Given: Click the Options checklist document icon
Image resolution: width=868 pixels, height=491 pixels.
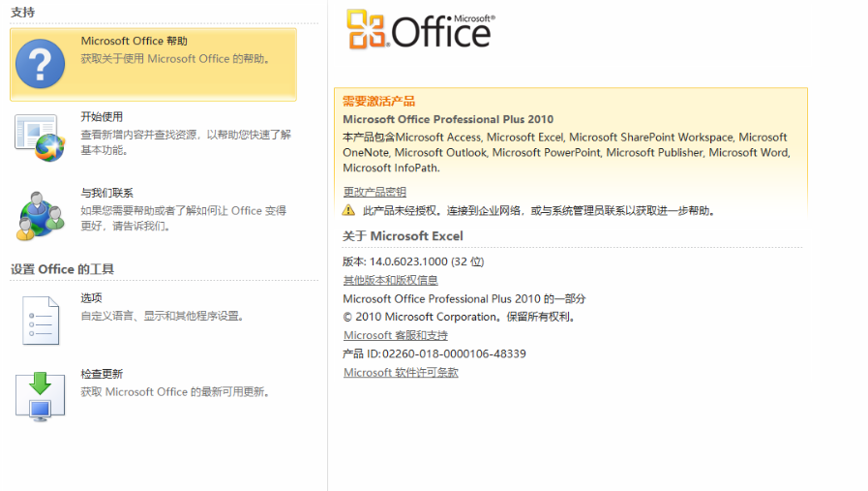Looking at the screenshot, I should pos(41,320).
